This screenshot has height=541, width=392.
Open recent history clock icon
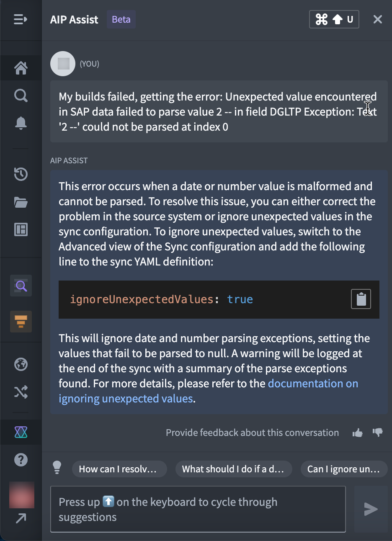21,174
